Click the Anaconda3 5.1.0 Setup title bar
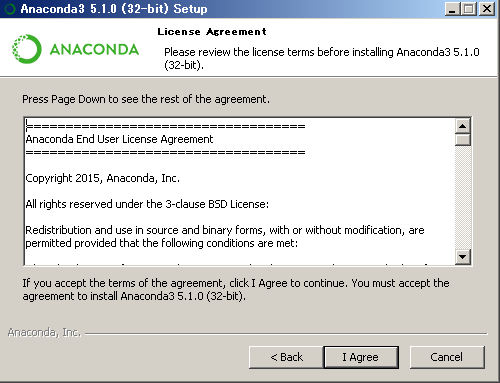 tap(227, 9)
